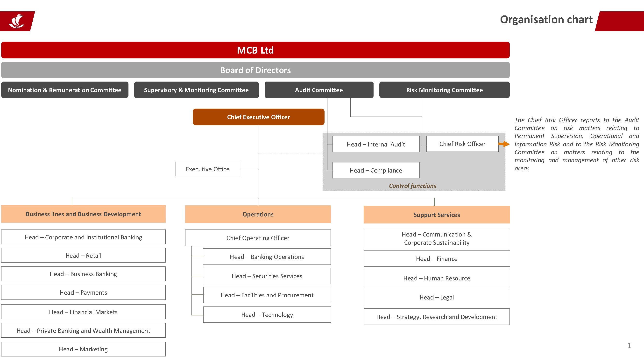644x362 pixels.
Task: Click the page number 1
Action: click(629, 346)
